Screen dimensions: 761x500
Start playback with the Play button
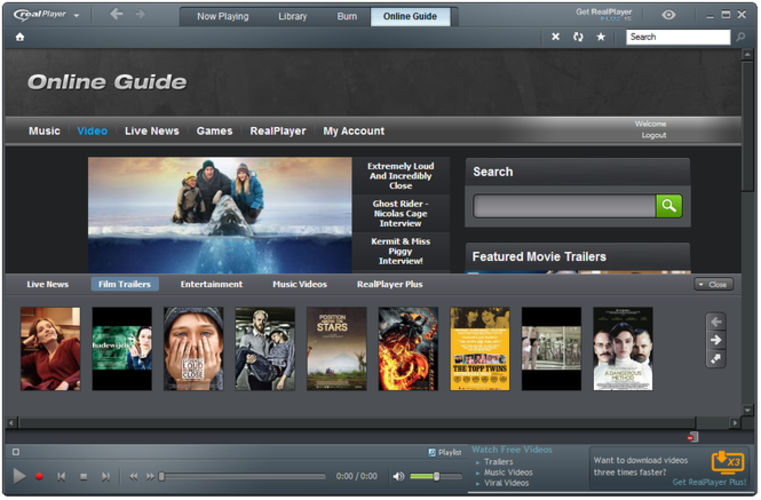tap(19, 477)
